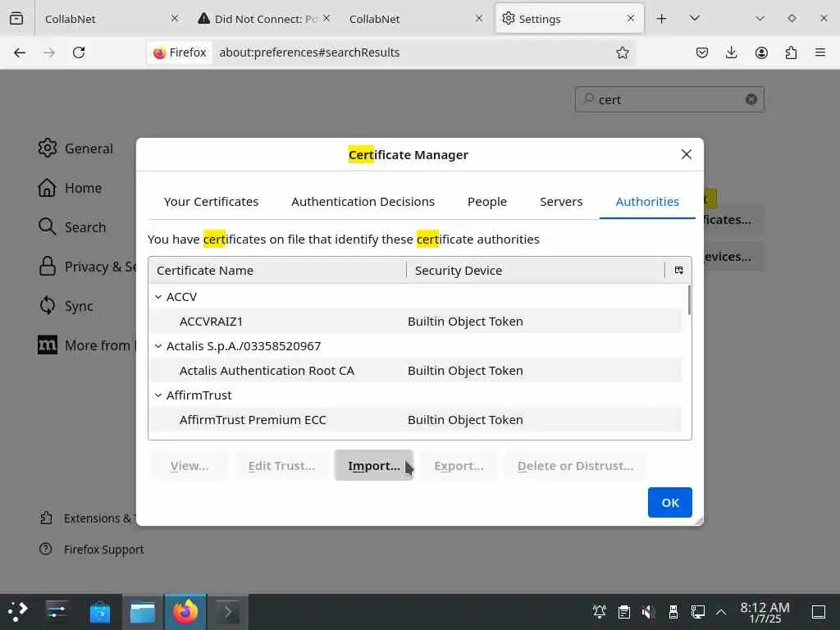The image size is (840, 630).
Task: Open the Firefox hamburger menu
Action: [x=820, y=52]
